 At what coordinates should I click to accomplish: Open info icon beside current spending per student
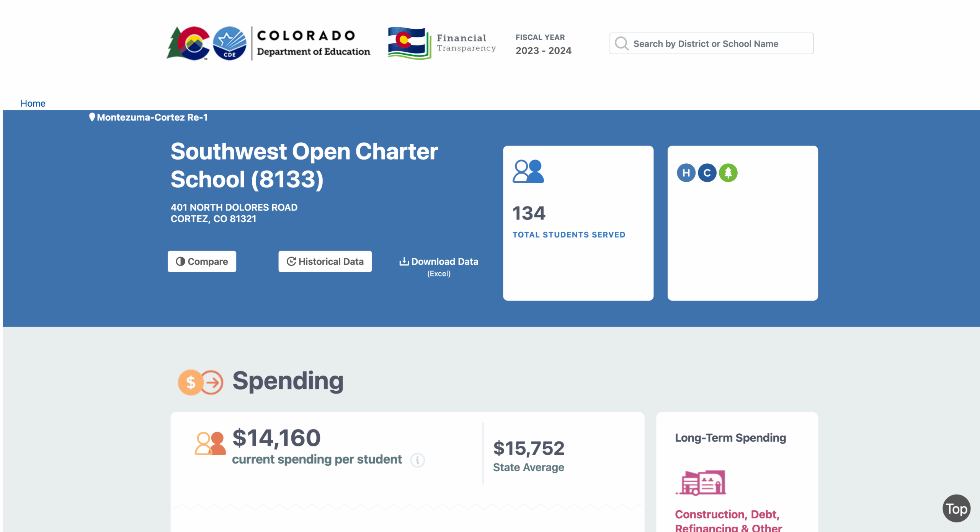tap(418, 460)
